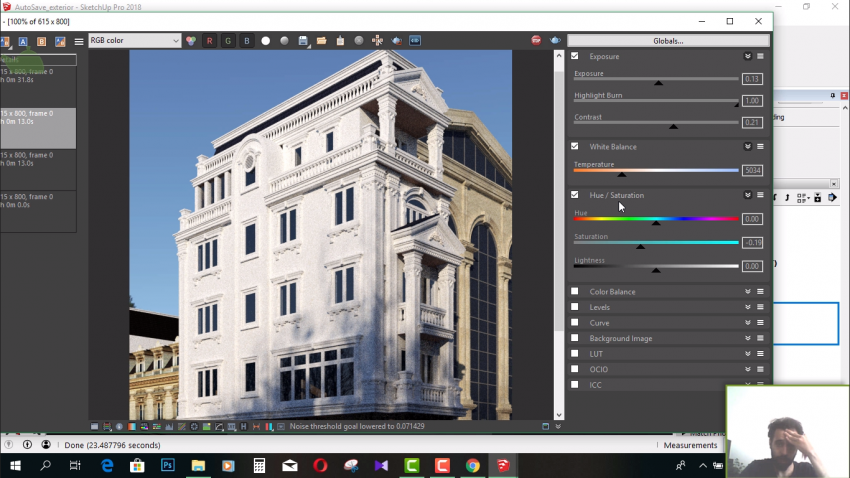Uncheck the Exposure correction checkbox

pyautogui.click(x=575, y=56)
